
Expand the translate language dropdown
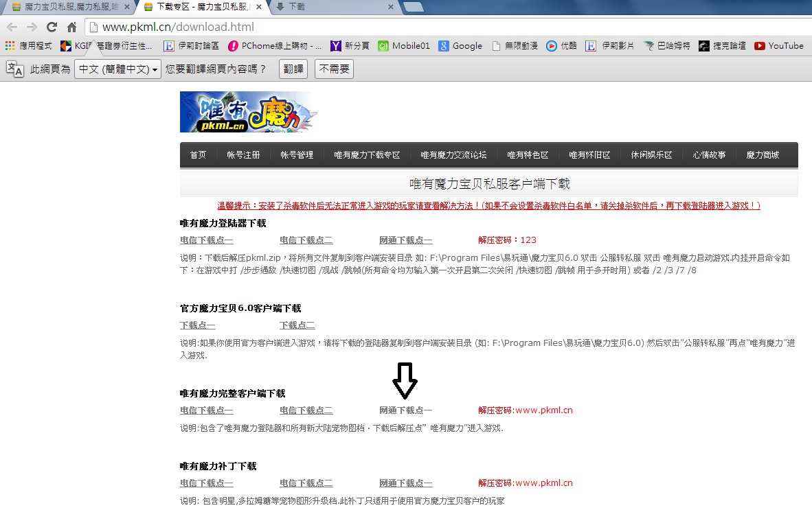(118, 69)
